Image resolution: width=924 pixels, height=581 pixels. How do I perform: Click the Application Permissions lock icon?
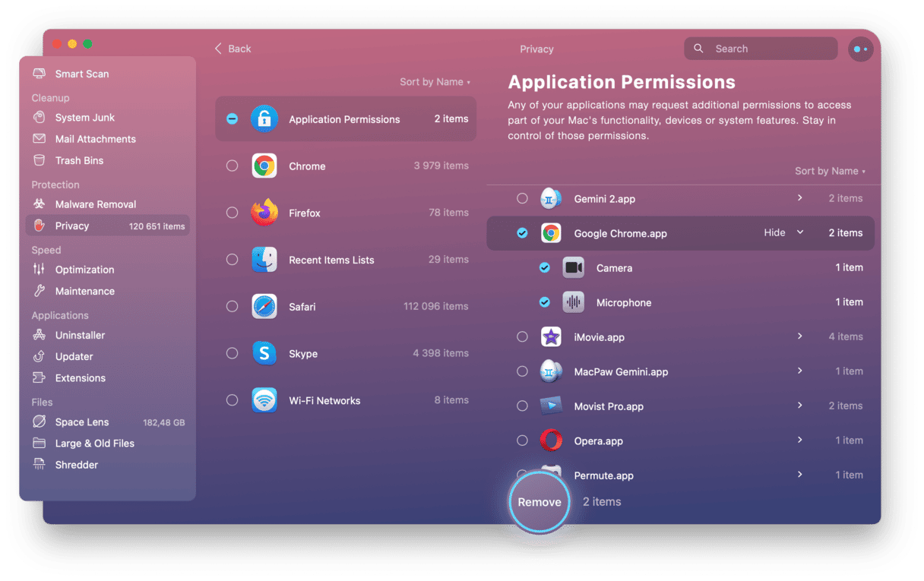(264, 119)
